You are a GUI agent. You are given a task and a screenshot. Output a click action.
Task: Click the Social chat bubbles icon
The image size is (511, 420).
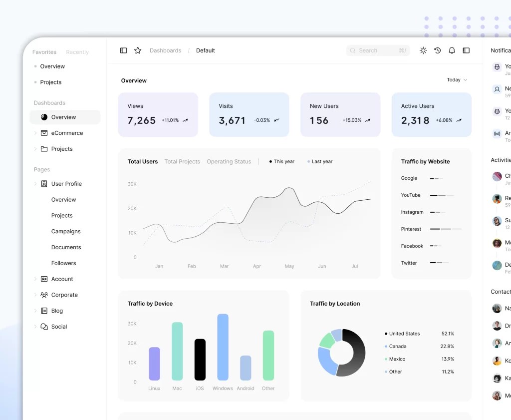click(x=44, y=327)
